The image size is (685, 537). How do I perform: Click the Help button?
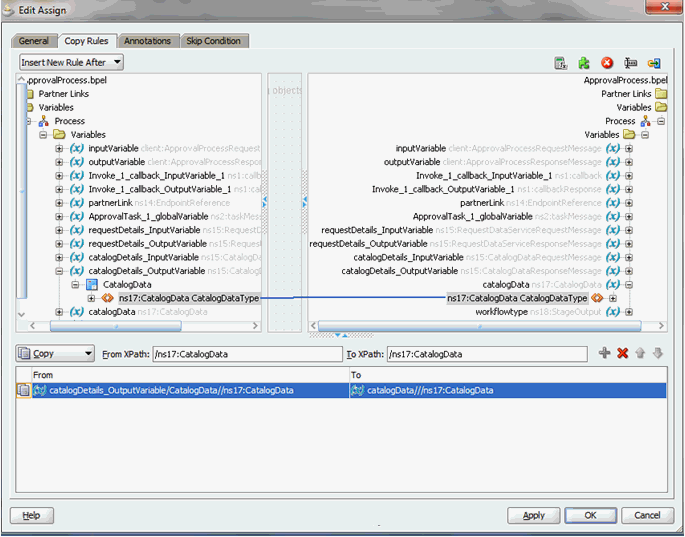(x=31, y=516)
